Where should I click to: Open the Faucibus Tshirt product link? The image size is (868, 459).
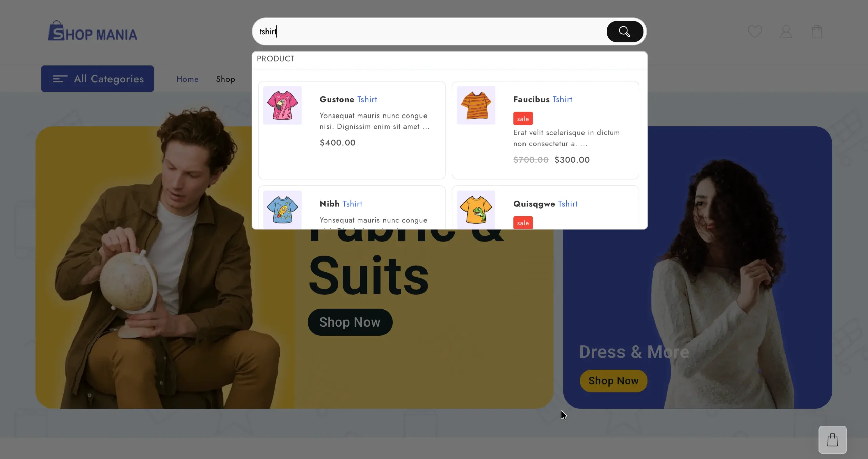[x=542, y=99]
